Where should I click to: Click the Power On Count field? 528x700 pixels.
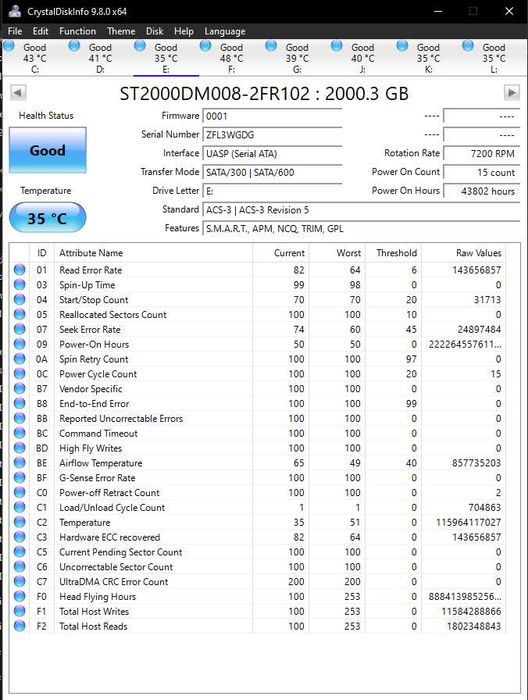(x=482, y=172)
